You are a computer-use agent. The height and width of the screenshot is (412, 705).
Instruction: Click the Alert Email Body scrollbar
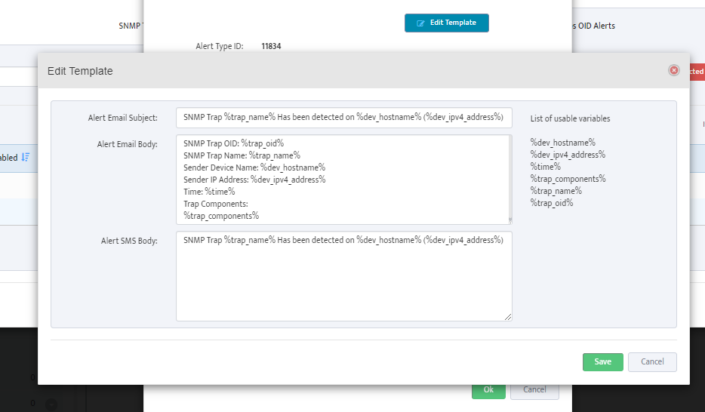[509, 180]
